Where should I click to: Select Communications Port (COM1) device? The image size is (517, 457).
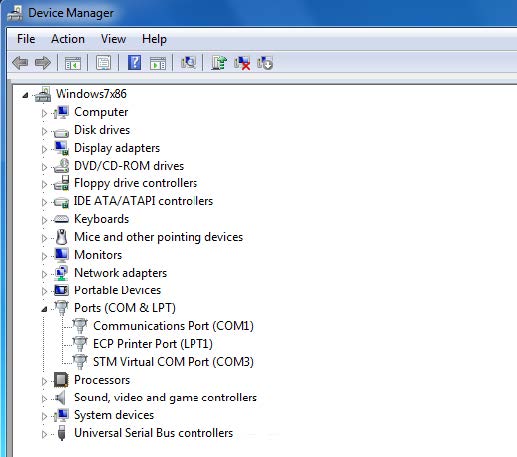click(173, 326)
